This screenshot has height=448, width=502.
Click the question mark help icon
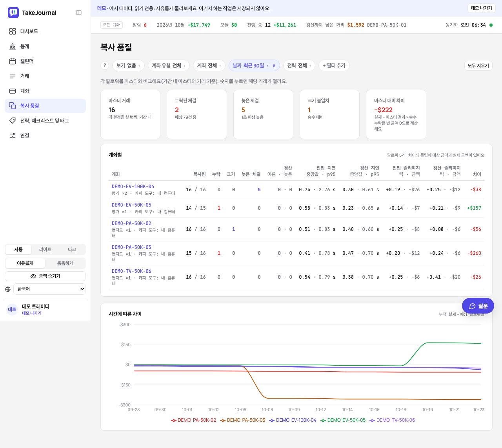[x=105, y=65]
